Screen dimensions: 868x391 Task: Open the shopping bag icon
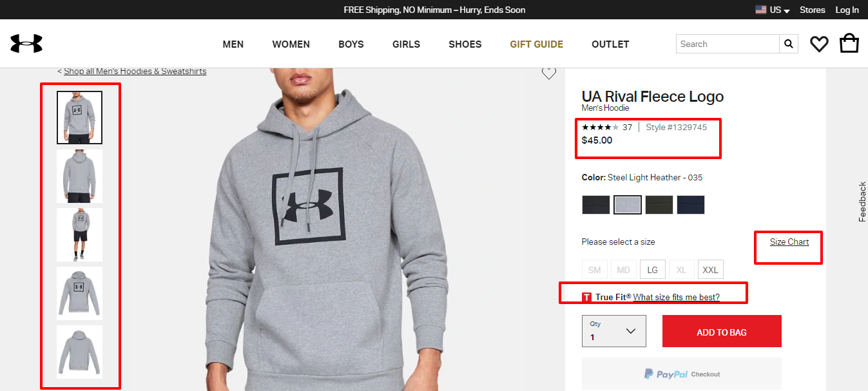(849, 43)
